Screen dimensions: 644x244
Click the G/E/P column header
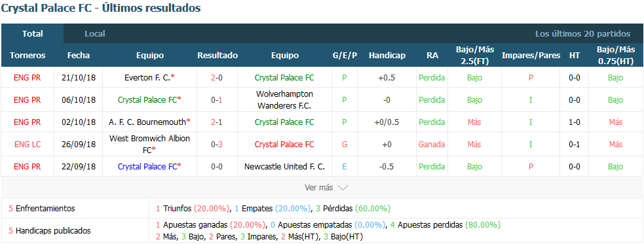pyautogui.click(x=345, y=56)
